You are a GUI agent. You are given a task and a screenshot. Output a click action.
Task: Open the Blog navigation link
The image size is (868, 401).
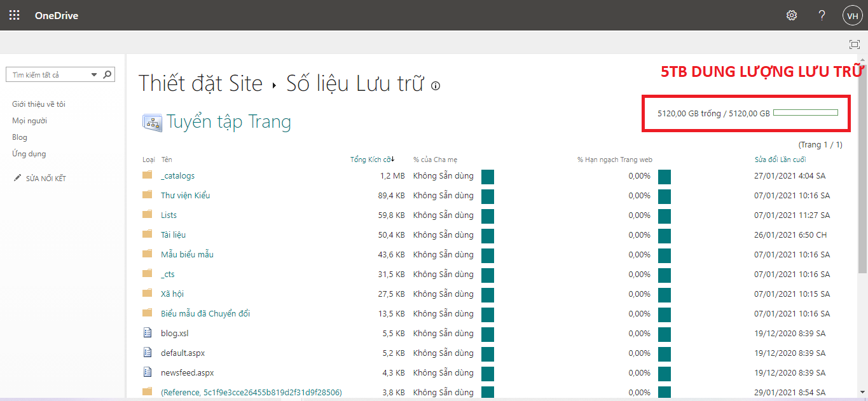(20, 137)
